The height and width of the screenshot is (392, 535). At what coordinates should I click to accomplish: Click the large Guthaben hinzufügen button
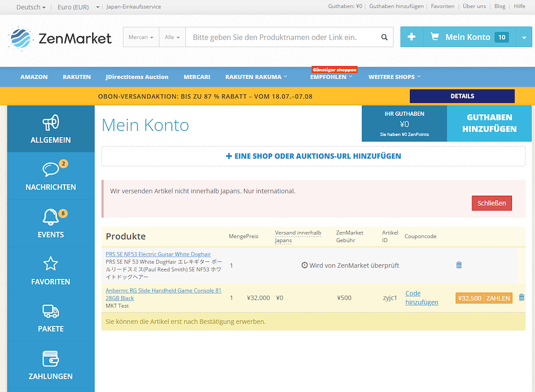tap(489, 123)
